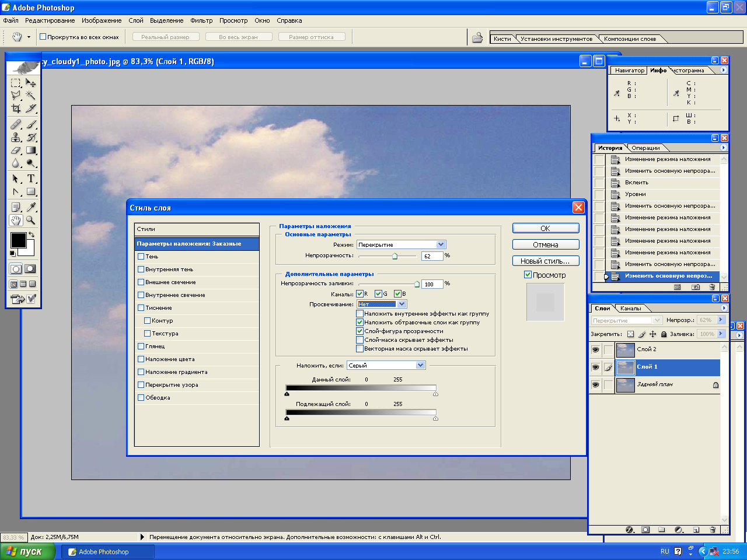This screenshot has width=747, height=560.
Task: Select the Magic Wand tool
Action: [31, 96]
